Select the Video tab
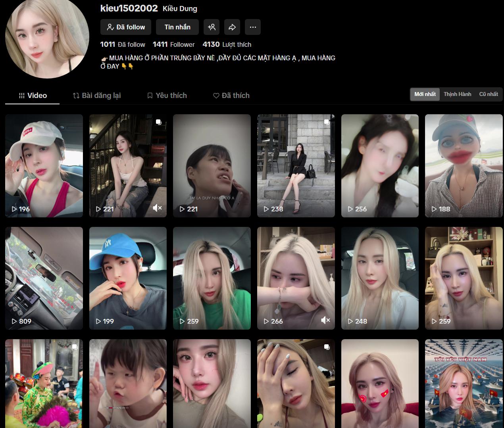This screenshot has width=504, height=428. click(x=33, y=96)
